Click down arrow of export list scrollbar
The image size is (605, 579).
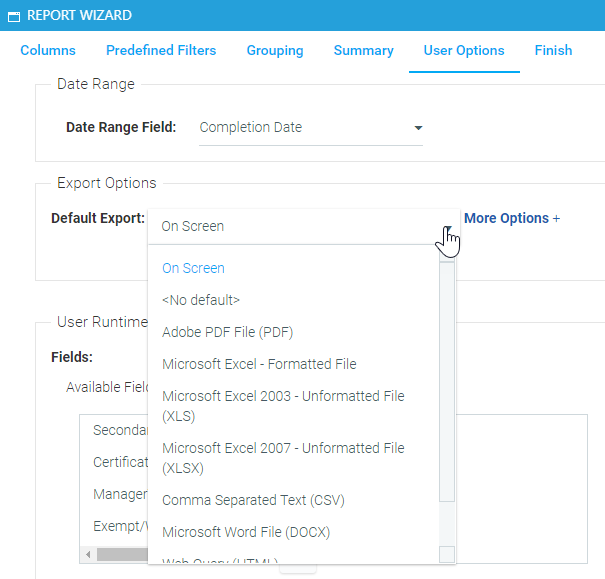(447, 554)
